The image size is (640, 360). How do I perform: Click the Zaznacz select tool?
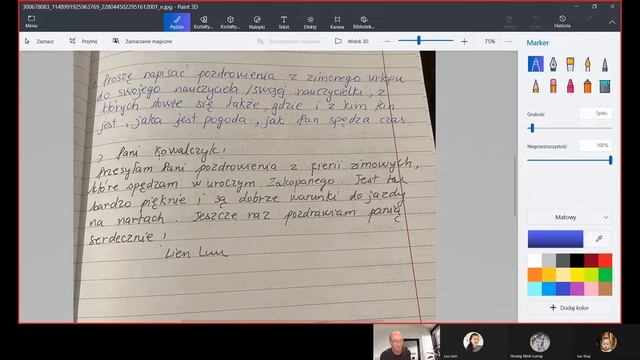39,41
